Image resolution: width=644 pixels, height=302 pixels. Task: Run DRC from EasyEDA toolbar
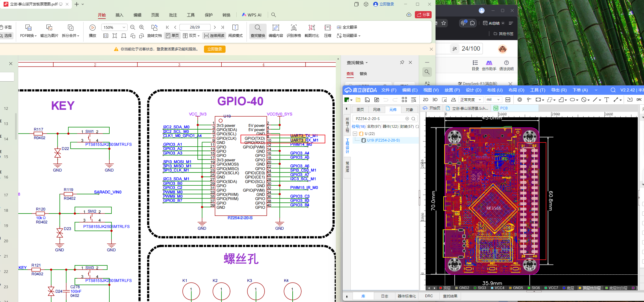click(x=639, y=100)
